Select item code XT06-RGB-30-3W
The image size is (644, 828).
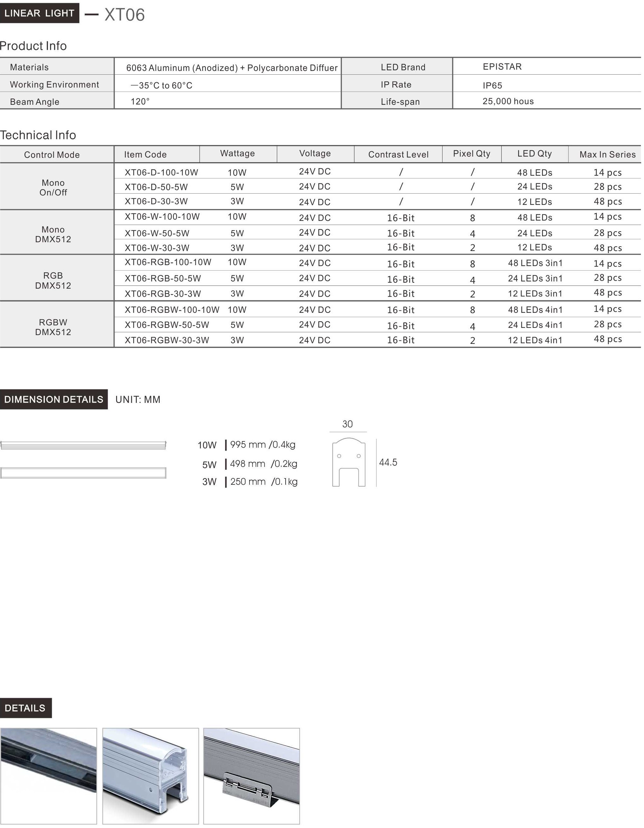point(163,294)
